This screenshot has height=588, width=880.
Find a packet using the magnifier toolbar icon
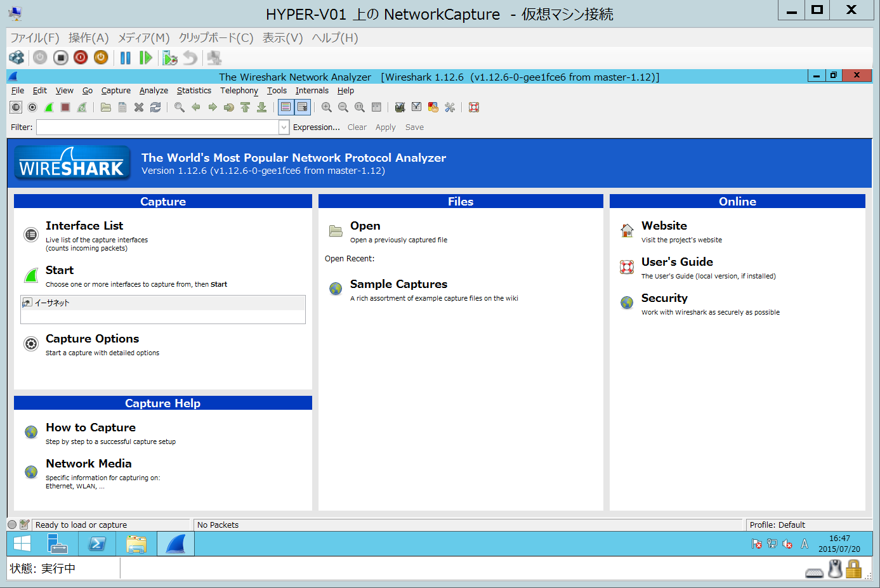pyautogui.click(x=180, y=107)
